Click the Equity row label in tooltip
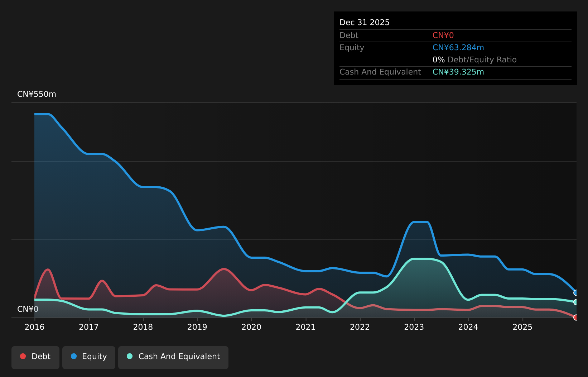Image resolution: width=588 pixels, height=377 pixels. pos(352,48)
